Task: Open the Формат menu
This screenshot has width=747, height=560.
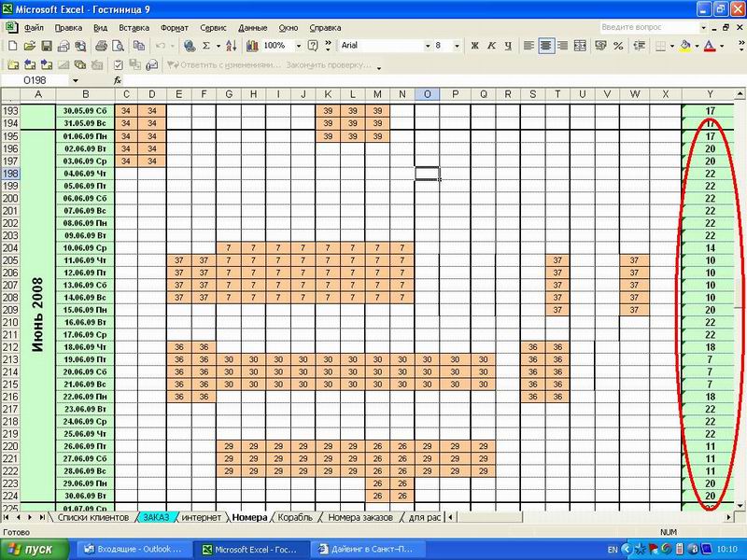Action: pyautogui.click(x=174, y=28)
